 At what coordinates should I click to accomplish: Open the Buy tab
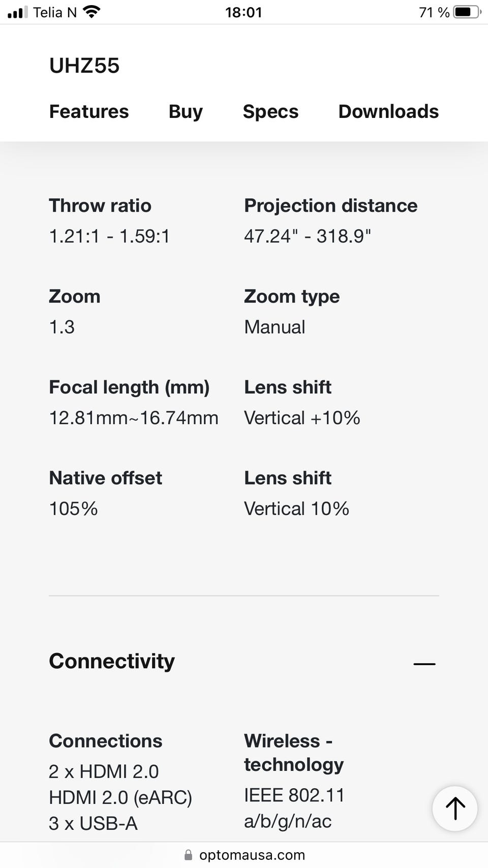point(186,111)
